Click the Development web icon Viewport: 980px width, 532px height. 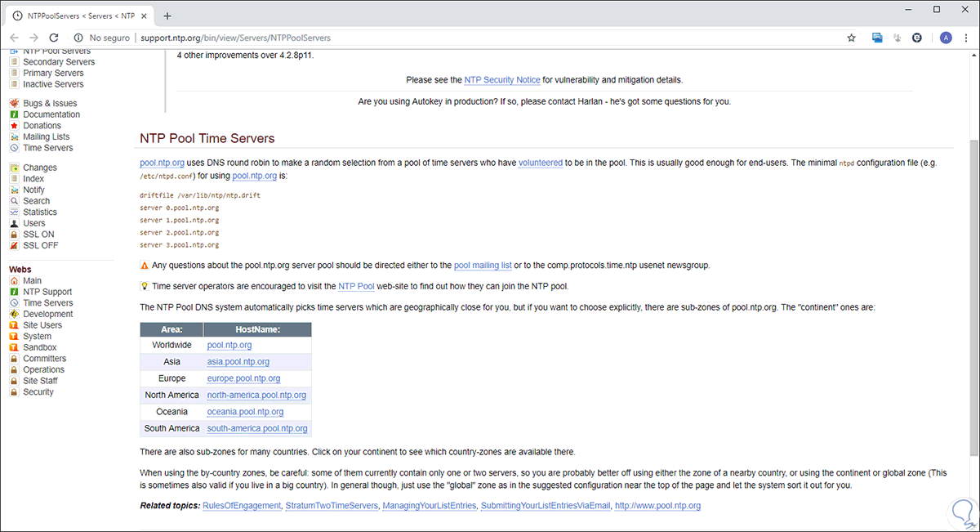(14, 315)
